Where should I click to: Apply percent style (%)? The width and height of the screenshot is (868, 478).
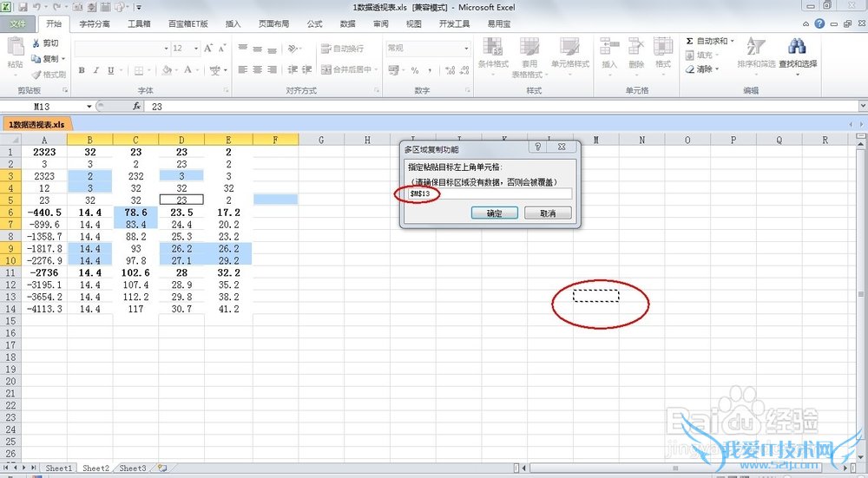click(x=415, y=70)
